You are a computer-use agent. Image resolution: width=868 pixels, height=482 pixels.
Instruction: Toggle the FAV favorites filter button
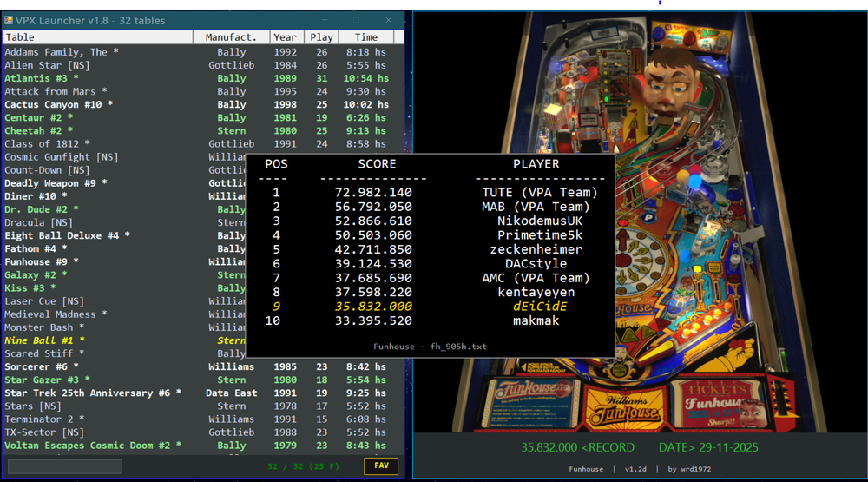click(x=381, y=465)
